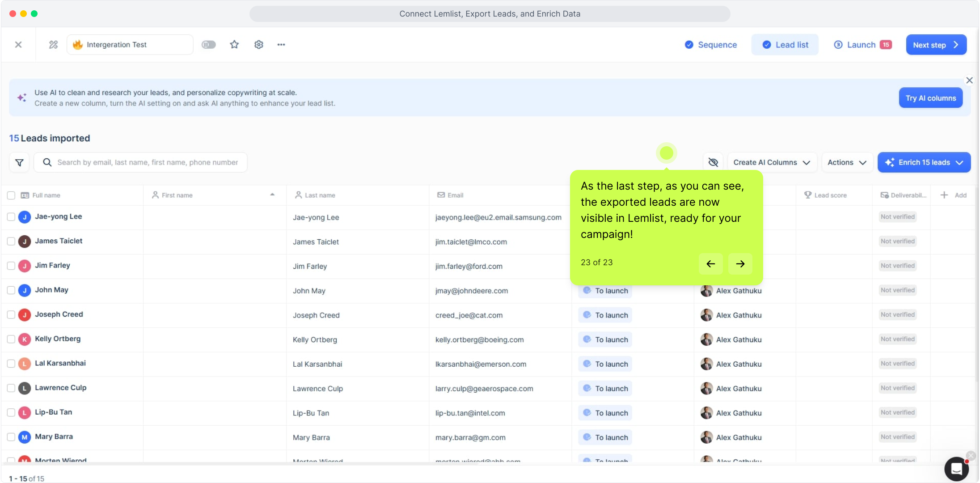Click the Last name column header
This screenshot has width=980, height=483.
click(315, 195)
